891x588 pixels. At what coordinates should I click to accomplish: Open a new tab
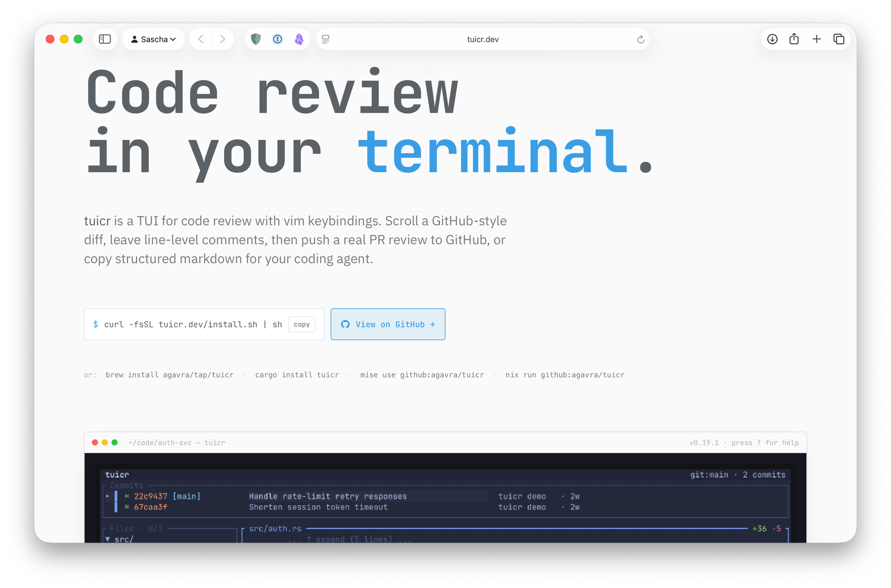tap(817, 39)
